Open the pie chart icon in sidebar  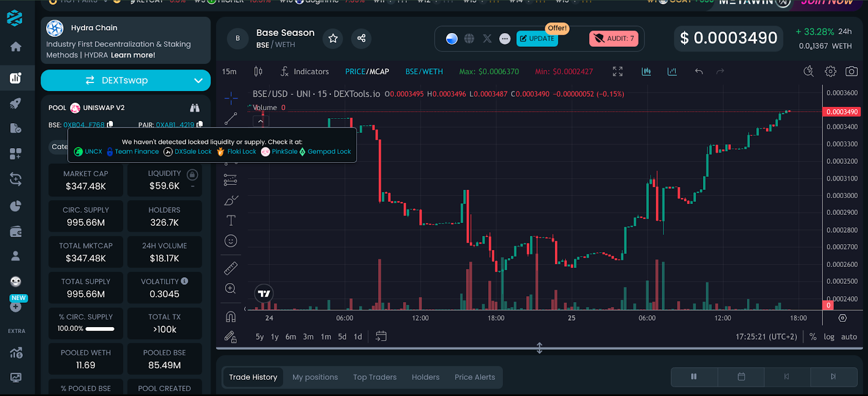(16, 206)
